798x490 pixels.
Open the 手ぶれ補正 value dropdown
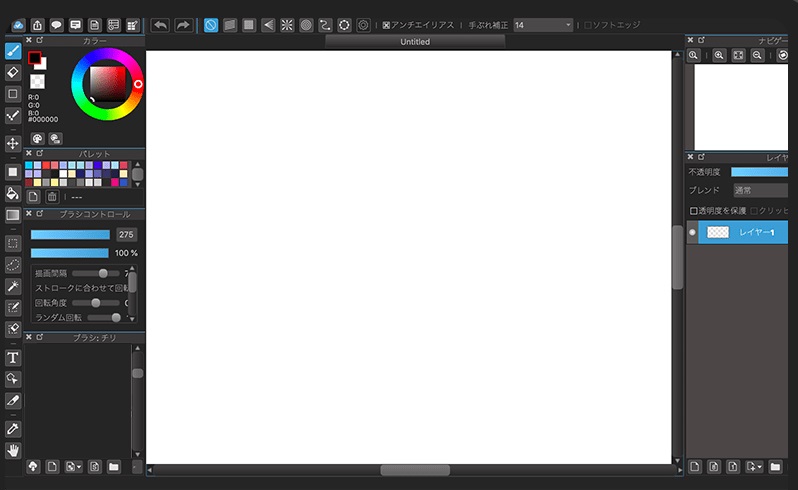pos(543,25)
